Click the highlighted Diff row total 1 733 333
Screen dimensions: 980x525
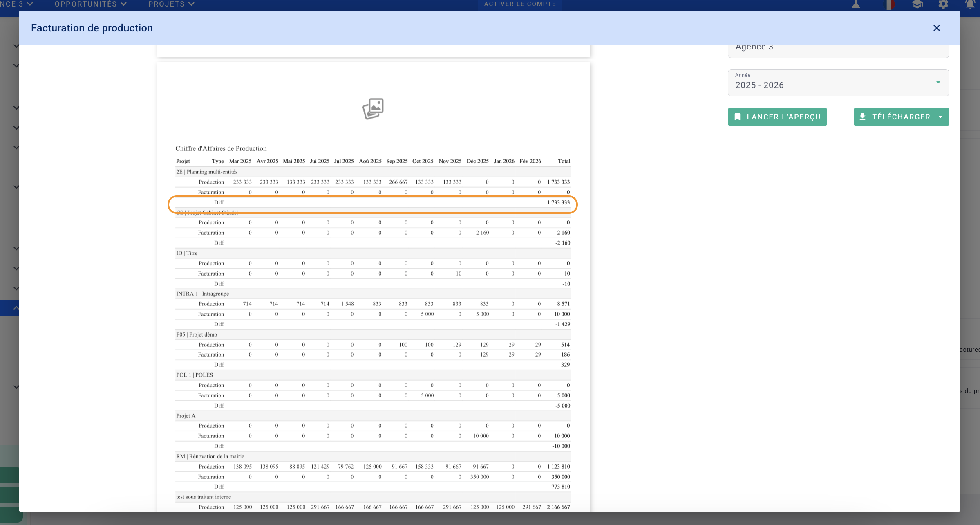coord(558,202)
